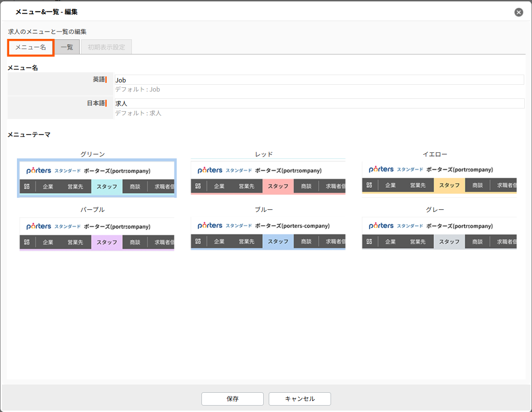Select the 初期表示設定 tab
Image resolution: width=532 pixels, height=412 pixels.
pos(106,47)
